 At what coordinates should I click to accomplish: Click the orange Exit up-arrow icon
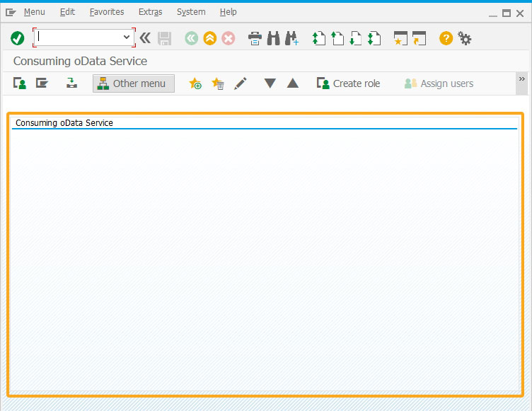tap(210, 38)
